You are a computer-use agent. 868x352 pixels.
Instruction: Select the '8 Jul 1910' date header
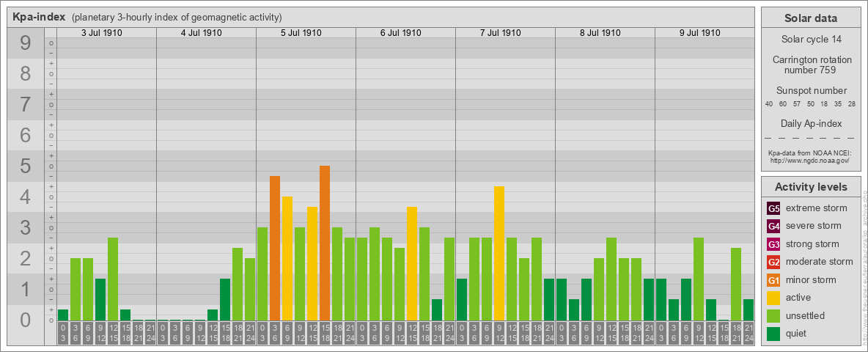(600, 33)
